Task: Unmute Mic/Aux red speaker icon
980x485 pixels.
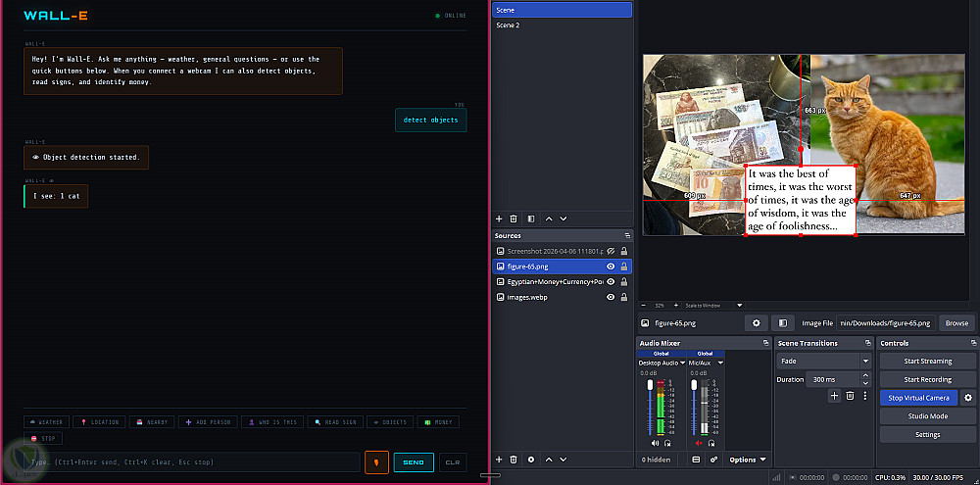Action: (x=699, y=443)
